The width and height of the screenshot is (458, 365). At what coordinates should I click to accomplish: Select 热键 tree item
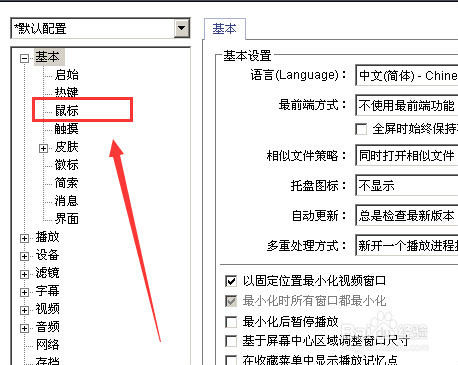(67, 92)
